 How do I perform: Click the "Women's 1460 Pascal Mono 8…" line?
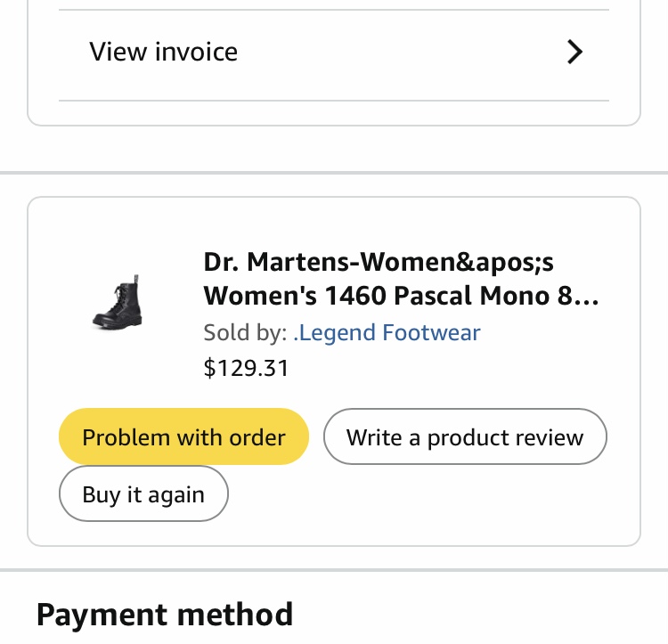point(392,295)
